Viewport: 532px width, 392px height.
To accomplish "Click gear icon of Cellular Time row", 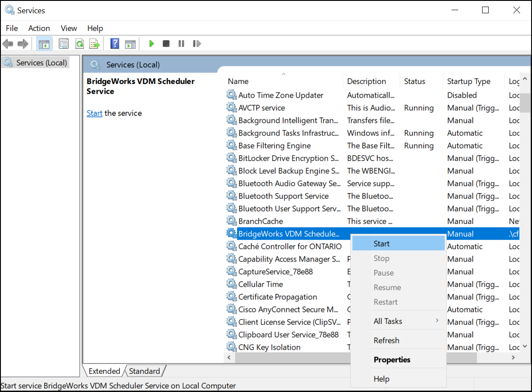I will pyautogui.click(x=232, y=284).
